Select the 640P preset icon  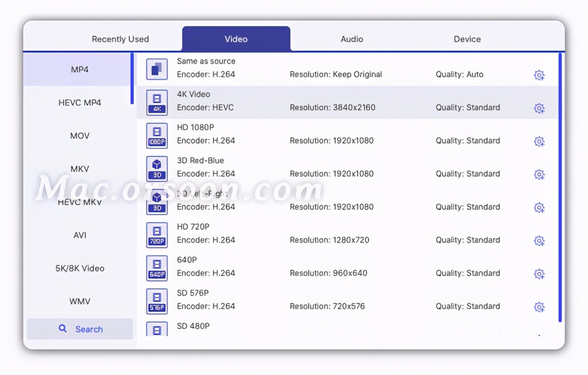click(x=157, y=268)
